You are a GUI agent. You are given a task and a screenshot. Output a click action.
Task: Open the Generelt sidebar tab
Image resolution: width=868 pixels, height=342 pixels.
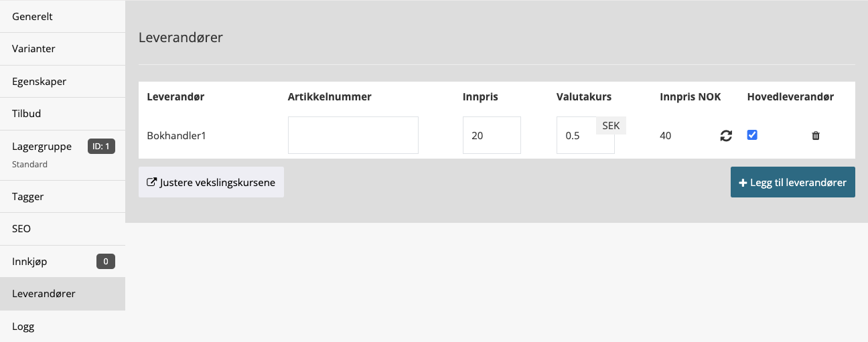62,16
